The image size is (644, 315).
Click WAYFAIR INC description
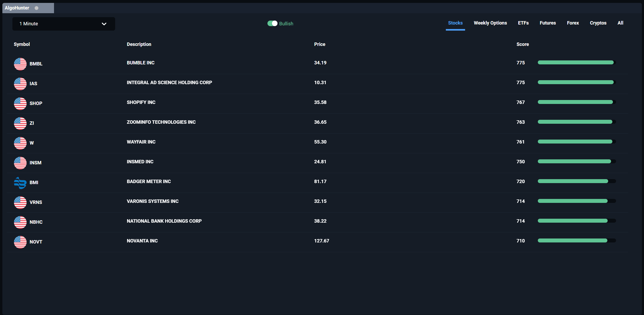141,142
